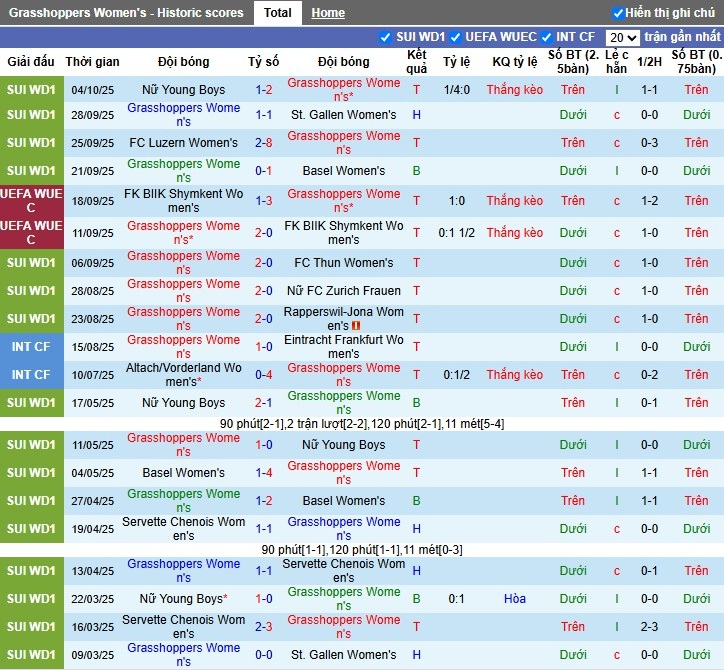The image size is (724, 670).
Task: Open FC Luzern Women's team link
Action: (x=184, y=143)
